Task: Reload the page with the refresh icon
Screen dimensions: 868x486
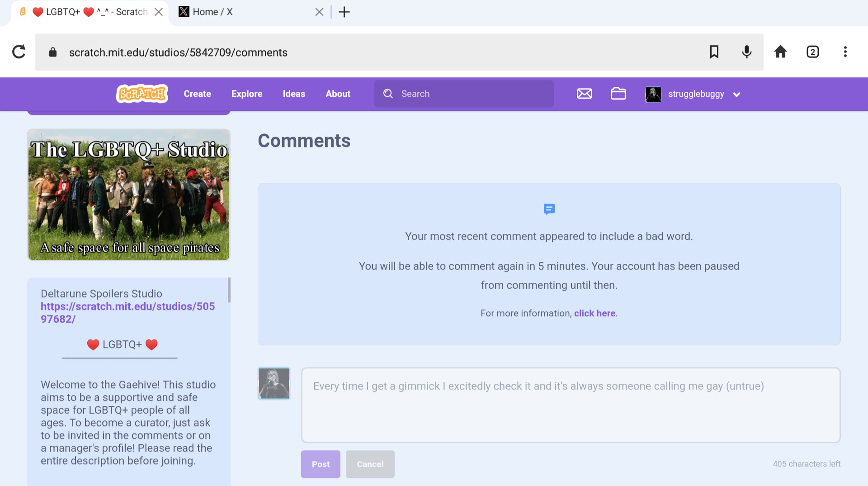Action: 19,52
